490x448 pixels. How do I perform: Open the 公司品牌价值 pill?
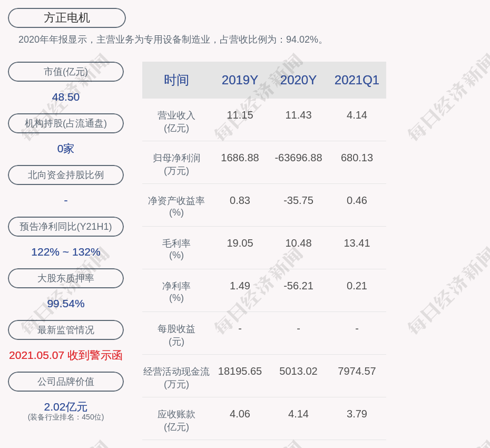tap(66, 382)
